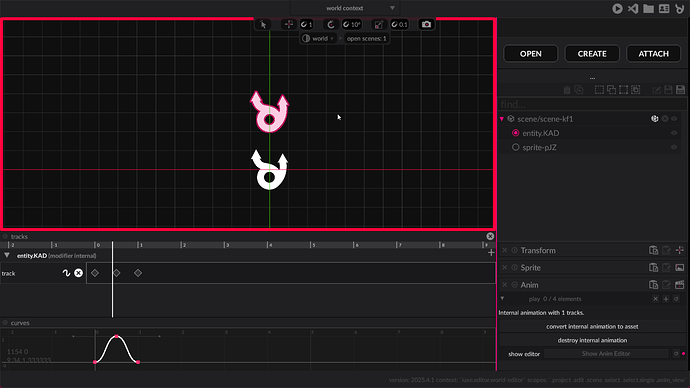Image resolution: width=690 pixels, height=388 pixels.
Task: Click the camera screenshot icon
Action: coord(426,25)
